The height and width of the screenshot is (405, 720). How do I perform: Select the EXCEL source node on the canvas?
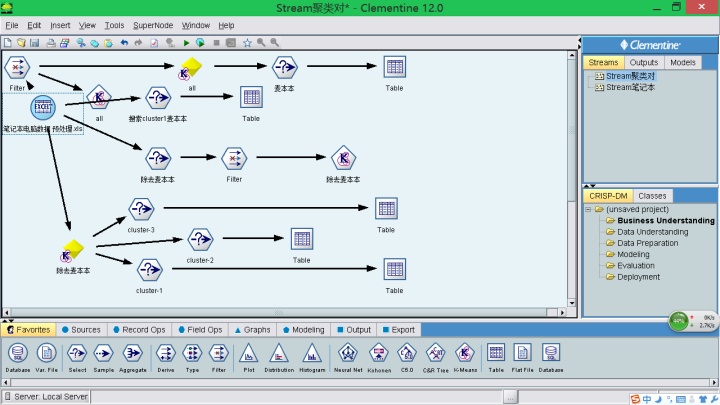click(43, 107)
